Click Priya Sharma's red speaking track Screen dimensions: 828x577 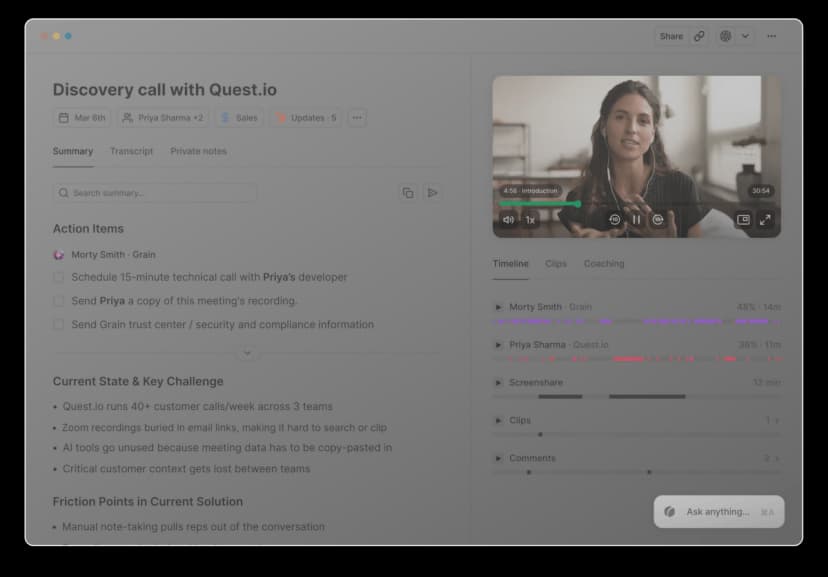[637, 359]
